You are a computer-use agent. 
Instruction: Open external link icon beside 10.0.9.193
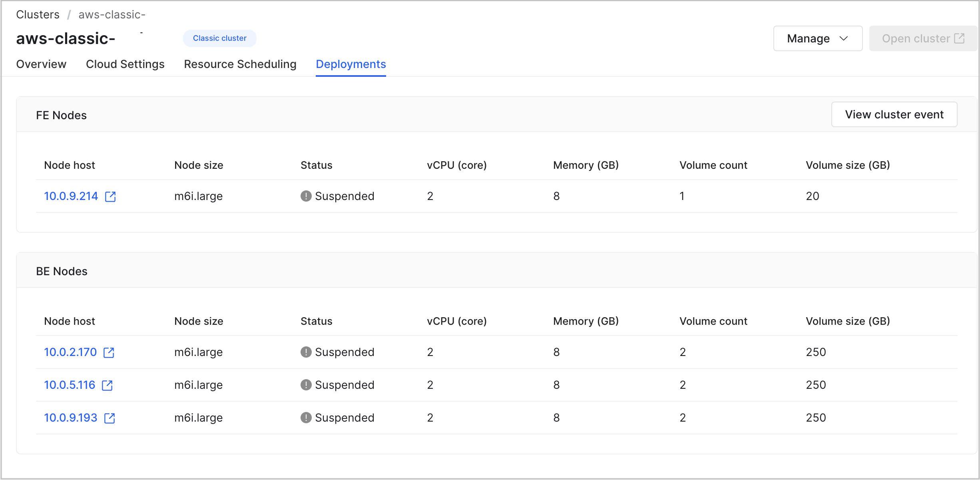(x=110, y=418)
